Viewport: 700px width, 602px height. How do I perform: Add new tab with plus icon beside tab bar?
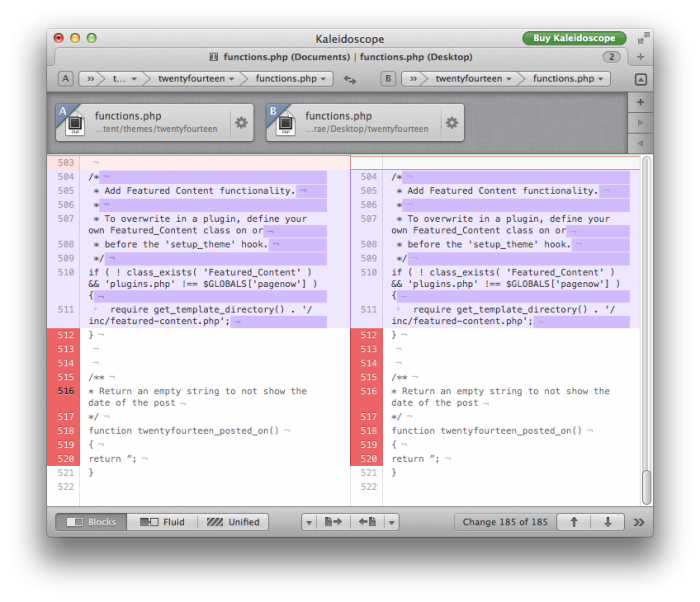(x=640, y=57)
